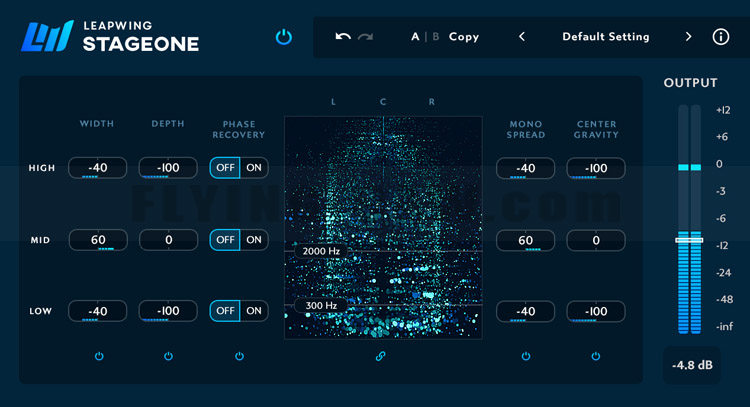Click the Low Center Gravity value -100
Viewport: 750px width, 407px height.
(596, 312)
